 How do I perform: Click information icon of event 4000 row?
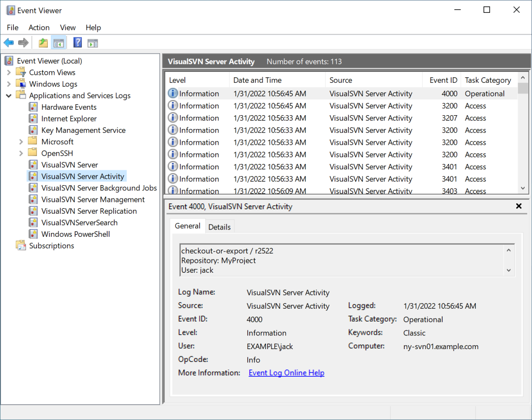tap(173, 93)
